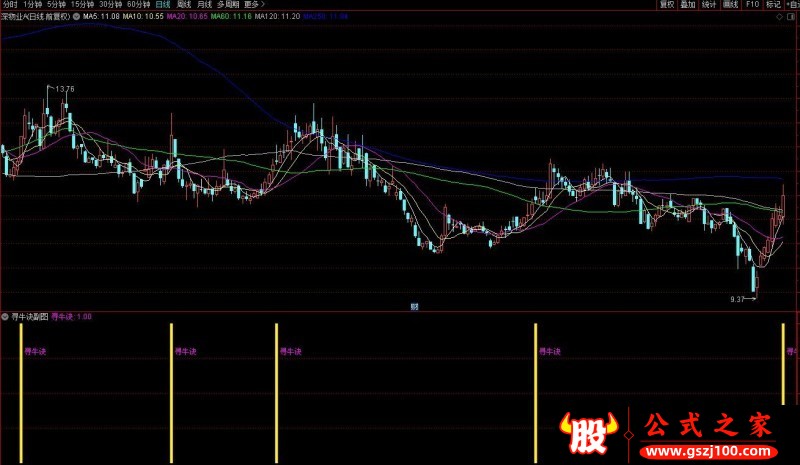Click the MA5: 11.08 indicator value
The height and width of the screenshot is (465, 800).
tap(101, 16)
